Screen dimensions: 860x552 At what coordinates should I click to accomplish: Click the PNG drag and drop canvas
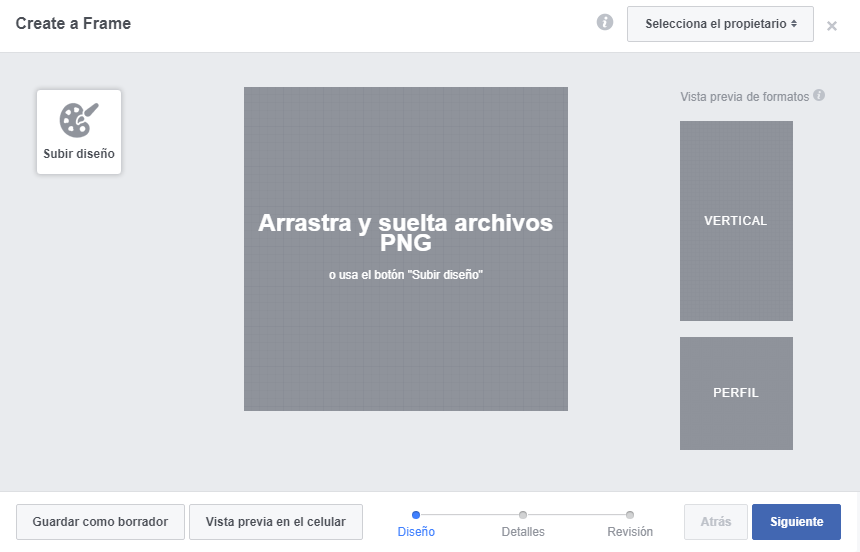406,330
